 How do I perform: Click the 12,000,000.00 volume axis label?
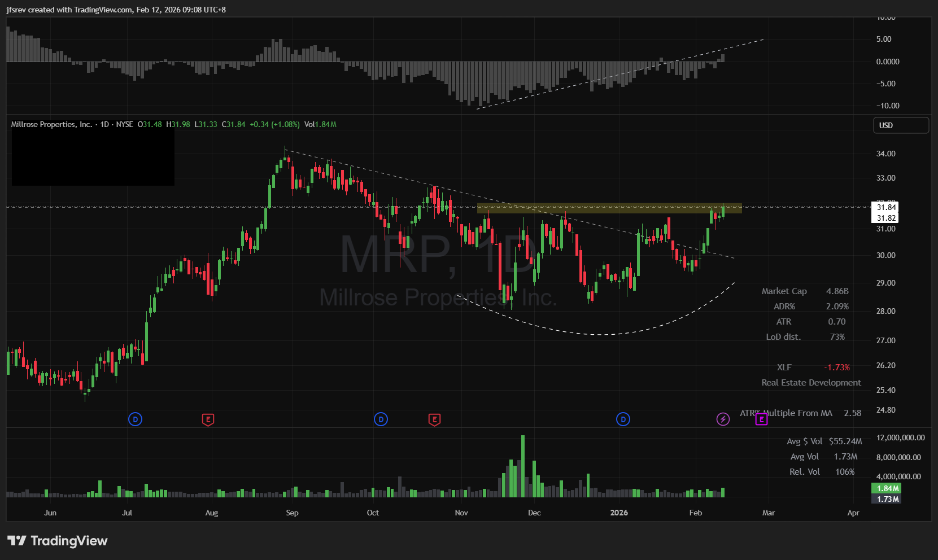[901, 438]
